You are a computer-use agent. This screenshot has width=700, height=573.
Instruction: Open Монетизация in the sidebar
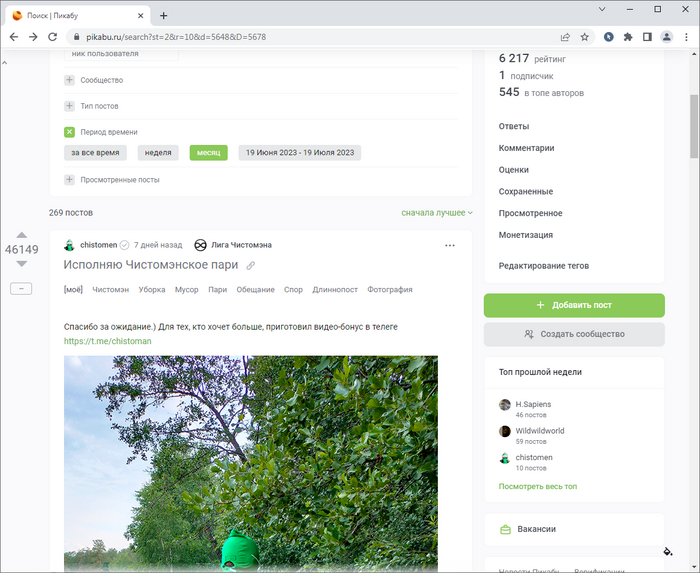[525, 235]
